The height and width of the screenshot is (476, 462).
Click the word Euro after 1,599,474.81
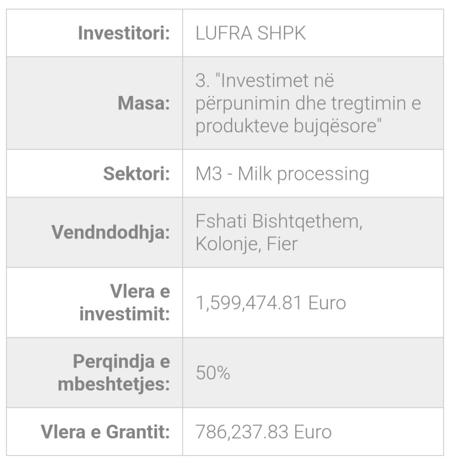pos(327,303)
